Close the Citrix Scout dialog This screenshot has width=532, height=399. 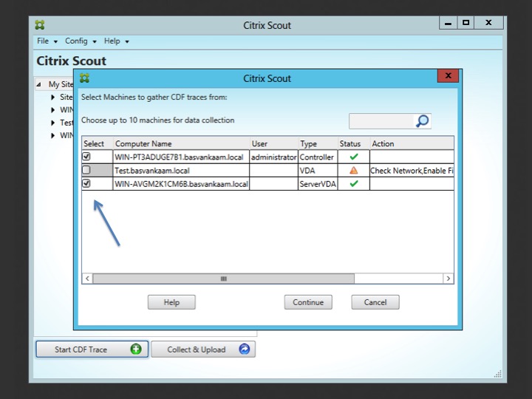[x=448, y=75]
